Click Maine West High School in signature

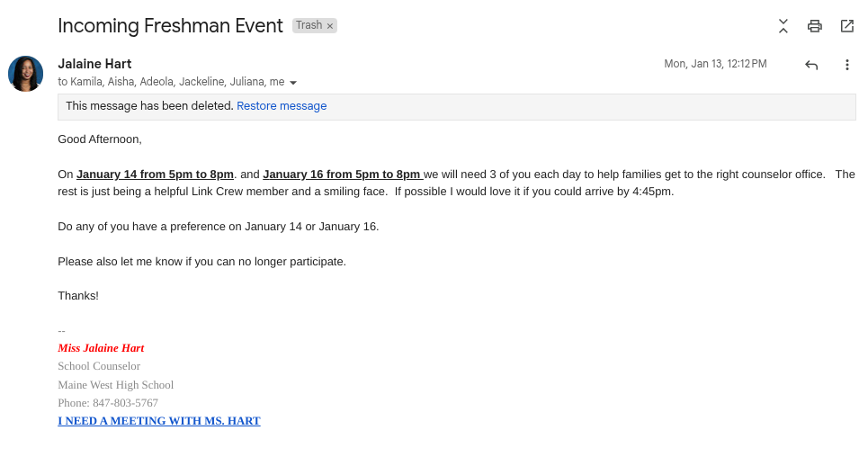115,385
